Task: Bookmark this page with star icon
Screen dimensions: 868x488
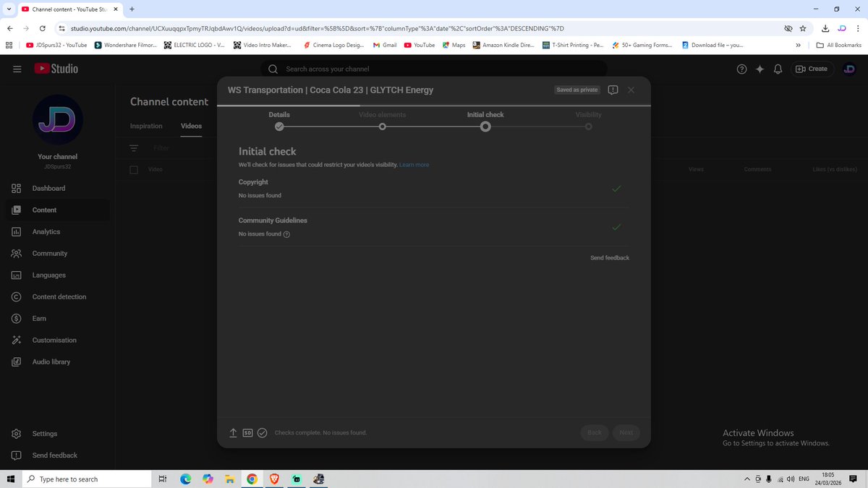Action: (x=803, y=28)
